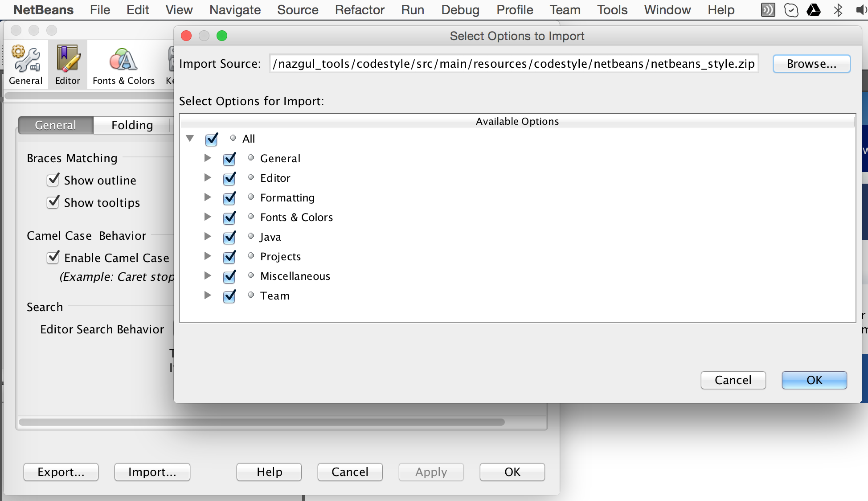
Task: Open the File menu
Action: coord(100,10)
